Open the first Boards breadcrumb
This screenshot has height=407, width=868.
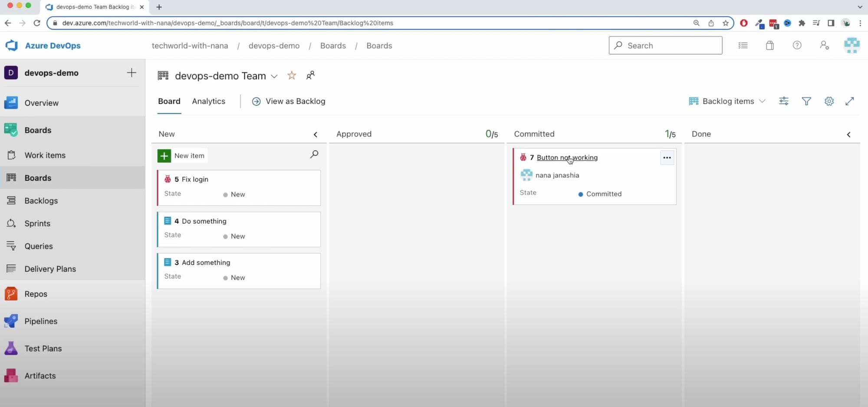(333, 46)
